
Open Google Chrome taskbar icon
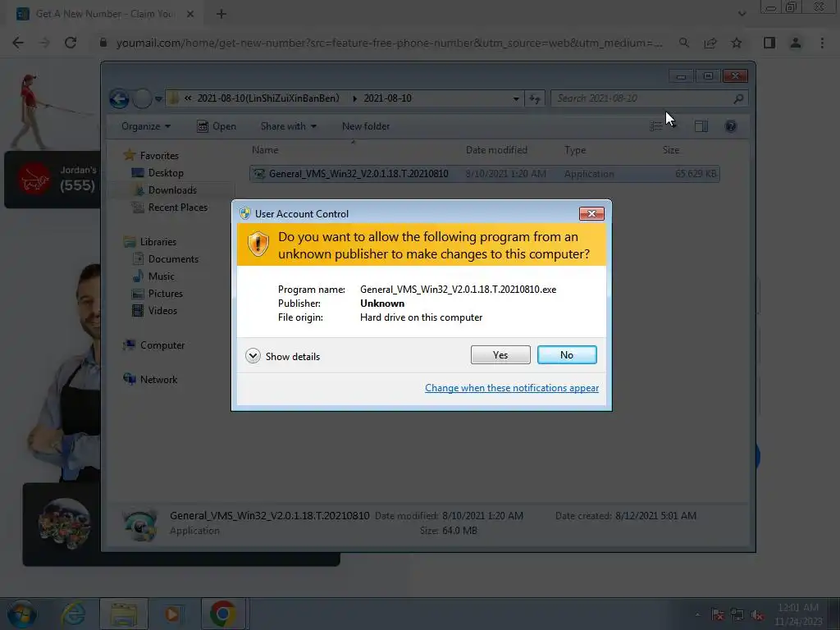tap(223, 614)
